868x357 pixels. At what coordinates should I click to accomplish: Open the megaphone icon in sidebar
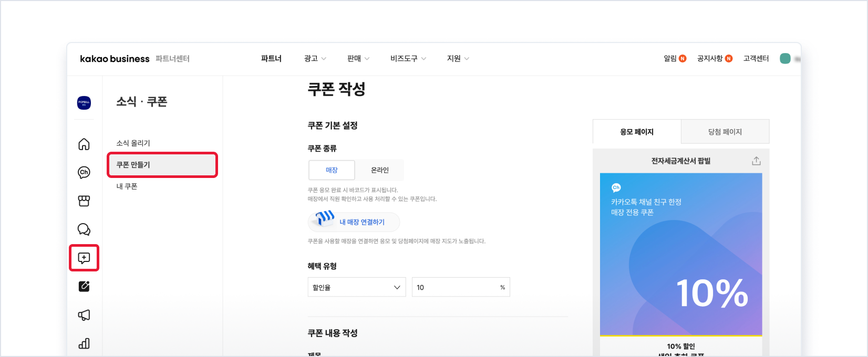tap(84, 315)
